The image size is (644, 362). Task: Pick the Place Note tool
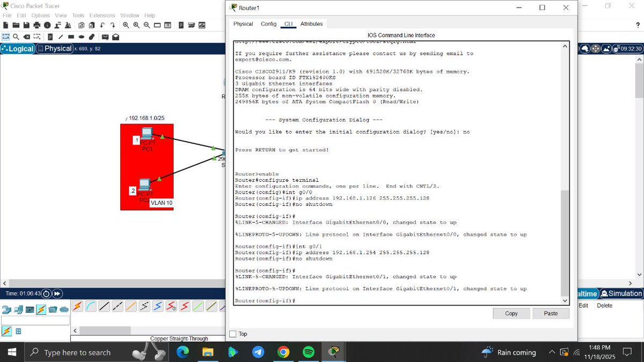tap(50, 37)
